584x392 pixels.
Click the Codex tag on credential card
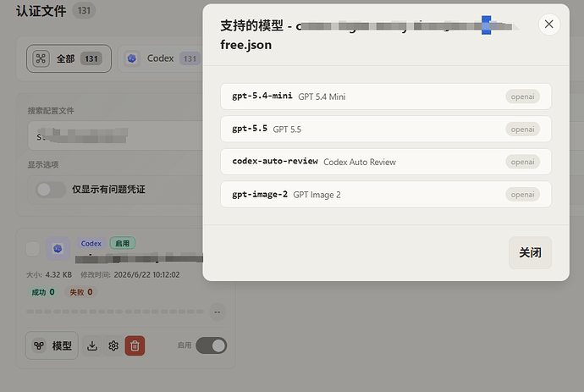[91, 243]
